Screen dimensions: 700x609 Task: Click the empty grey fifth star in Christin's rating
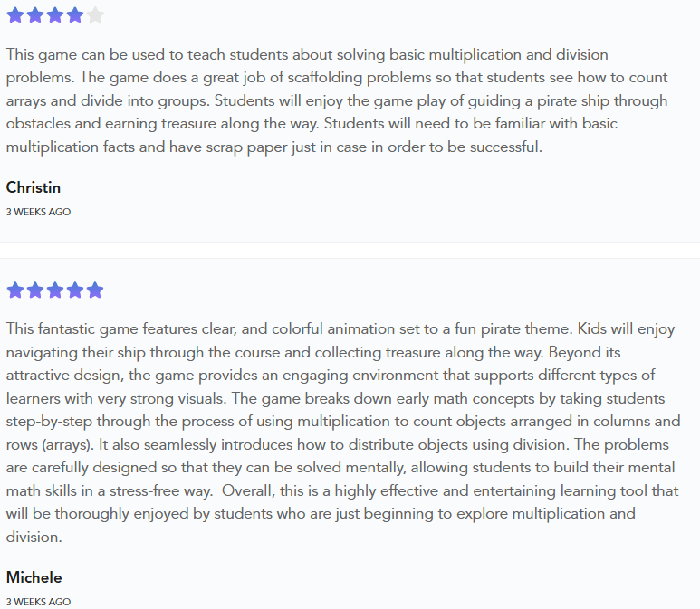pyautogui.click(x=95, y=14)
